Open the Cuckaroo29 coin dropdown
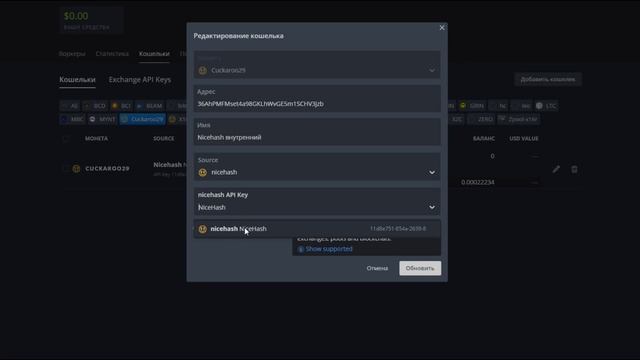This screenshot has height=360, width=640. (x=317, y=65)
